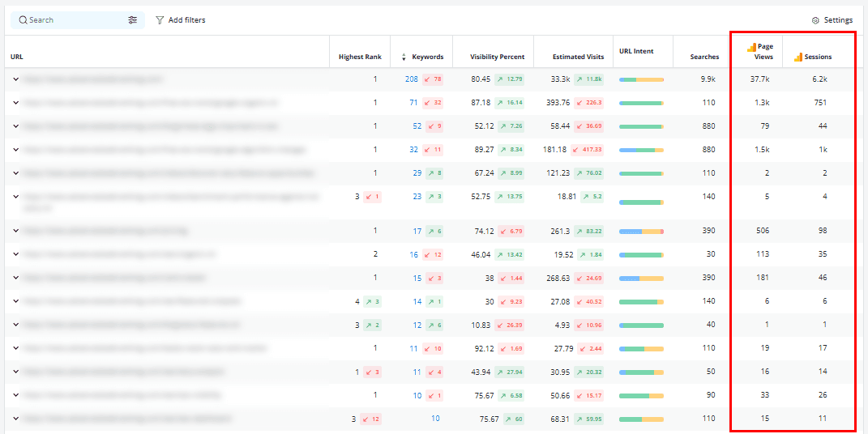Image resolution: width=868 pixels, height=434 pixels.
Task: Click the green badge showing 83.22
Action: pyautogui.click(x=589, y=231)
